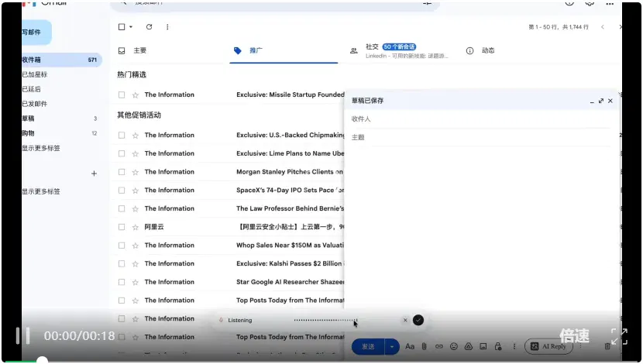Star the SpaceX's 74-Day IPO email
Screen dimensions: 643x364
(136, 191)
